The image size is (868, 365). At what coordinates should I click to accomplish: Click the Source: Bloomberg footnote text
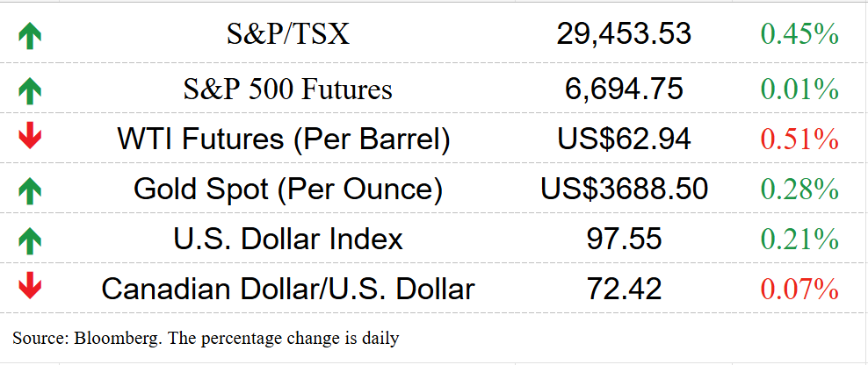(x=206, y=338)
